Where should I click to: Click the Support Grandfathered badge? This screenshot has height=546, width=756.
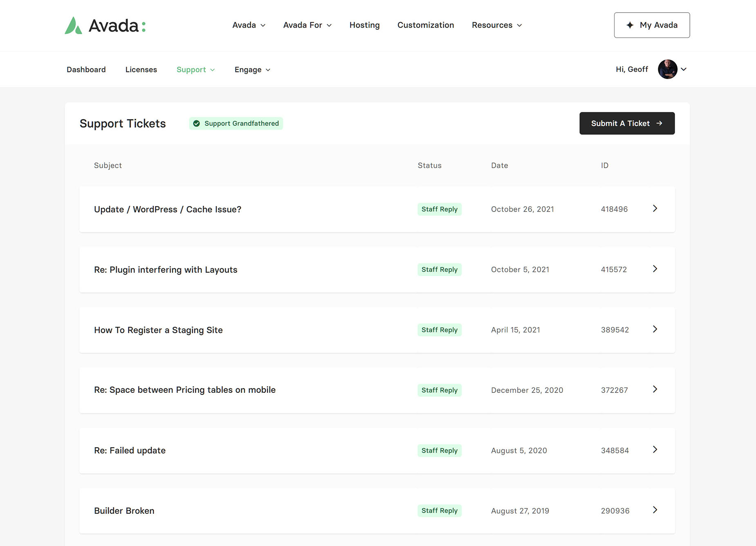[236, 123]
